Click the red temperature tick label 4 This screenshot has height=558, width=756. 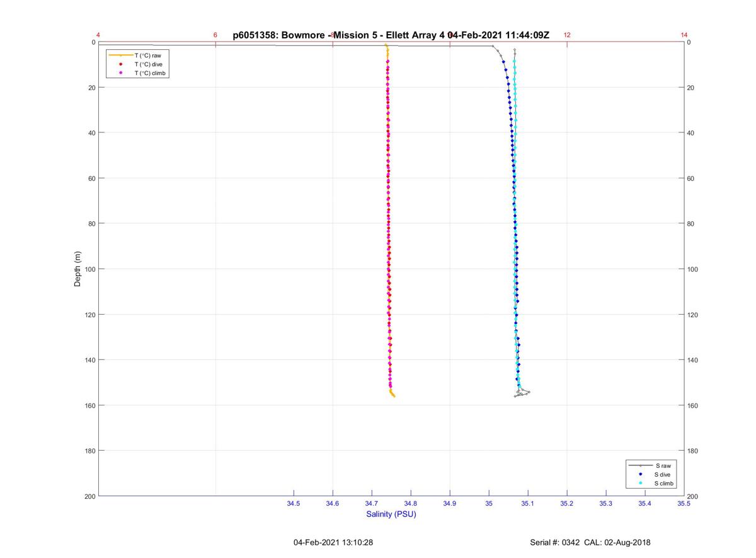click(98, 35)
